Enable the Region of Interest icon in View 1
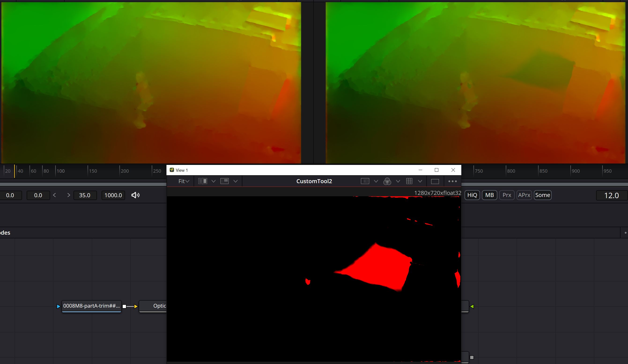This screenshot has width=628, height=364. tap(365, 181)
